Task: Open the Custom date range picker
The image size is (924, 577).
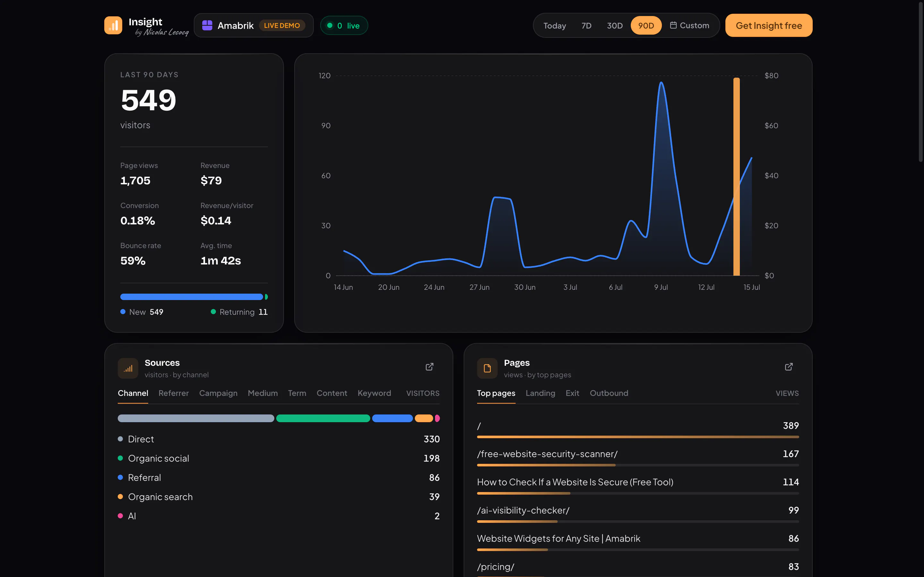Action: click(689, 26)
